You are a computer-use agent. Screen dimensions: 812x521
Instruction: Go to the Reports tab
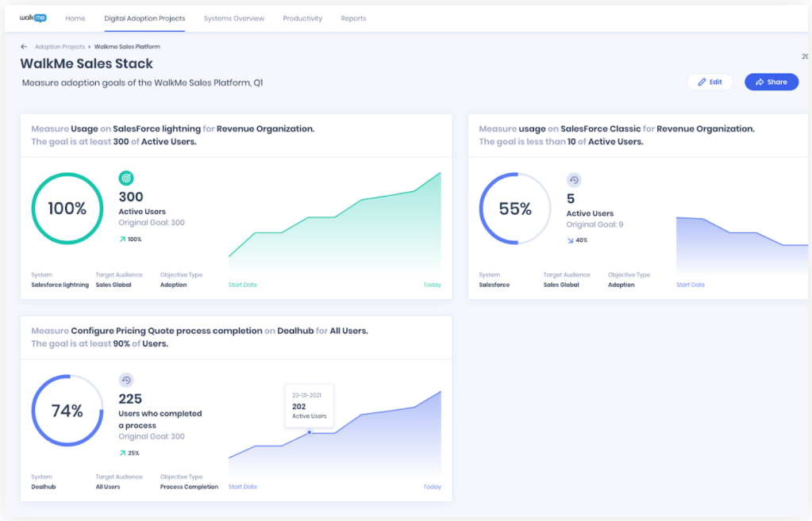(x=353, y=18)
